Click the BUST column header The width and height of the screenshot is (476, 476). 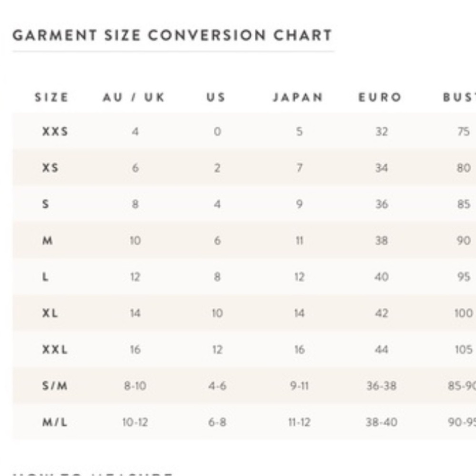tap(459, 98)
